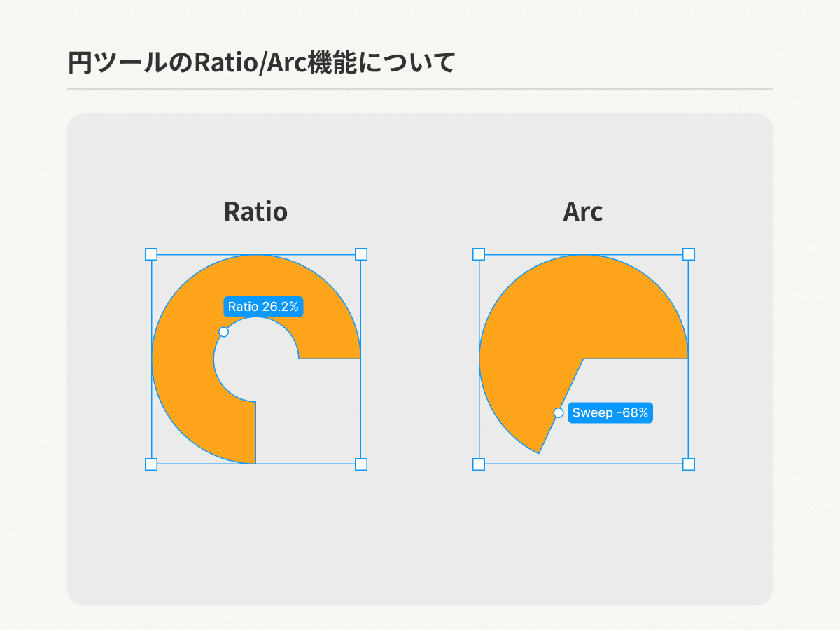
Task: Click the top-right resize handle of Arc shape
Action: click(x=689, y=254)
